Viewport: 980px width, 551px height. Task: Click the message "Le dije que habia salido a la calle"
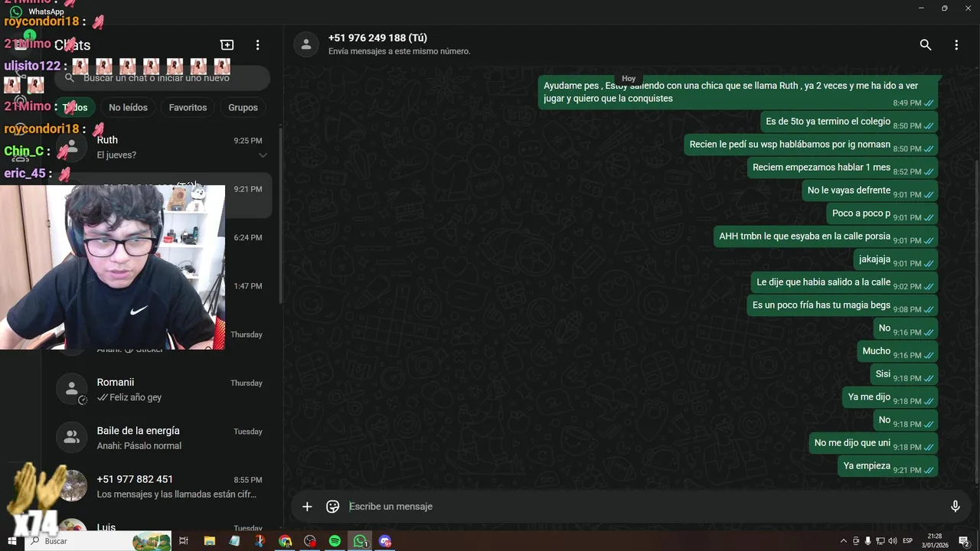(x=844, y=282)
